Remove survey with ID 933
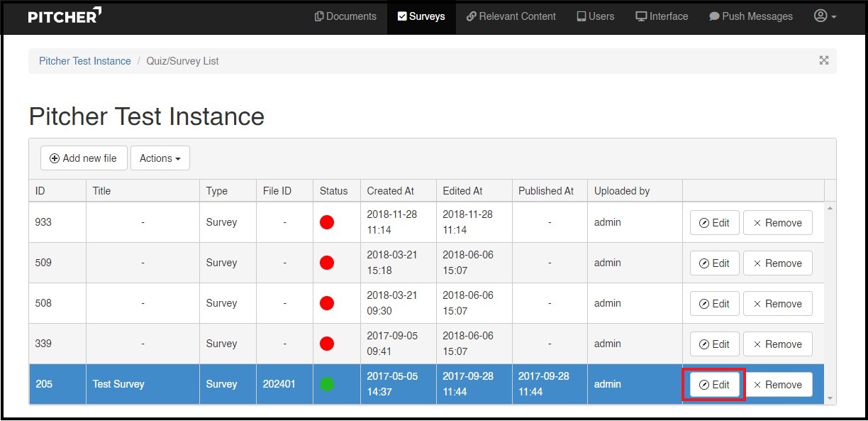868x421 pixels. pos(777,223)
